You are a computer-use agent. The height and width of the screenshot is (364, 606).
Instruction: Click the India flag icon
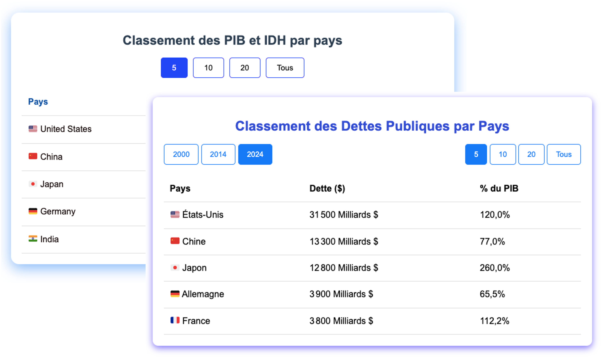pos(33,239)
